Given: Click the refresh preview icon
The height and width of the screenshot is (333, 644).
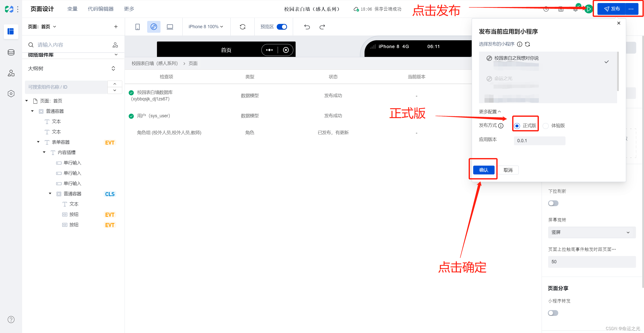Looking at the screenshot, I should tap(243, 27).
